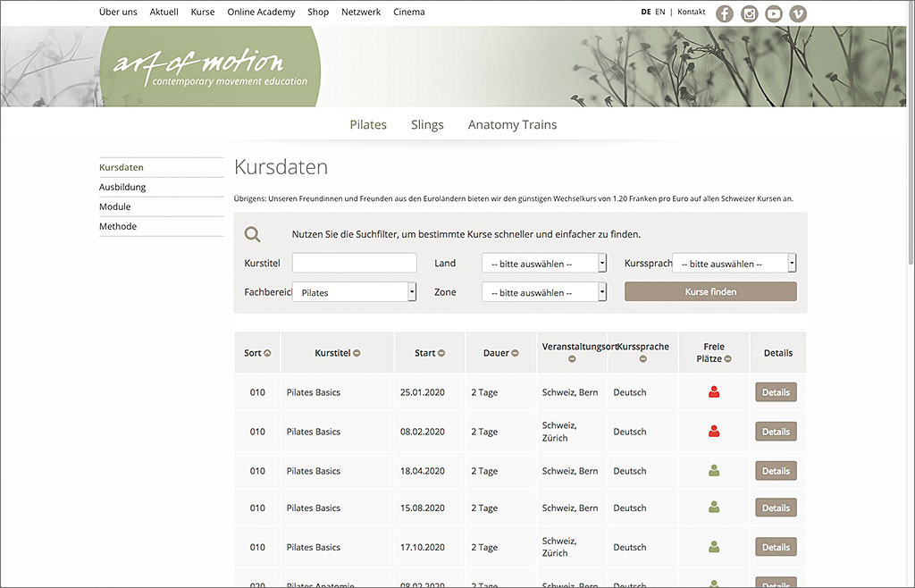Click the magnifying glass search icon
This screenshot has height=588, width=915.
tap(253, 234)
